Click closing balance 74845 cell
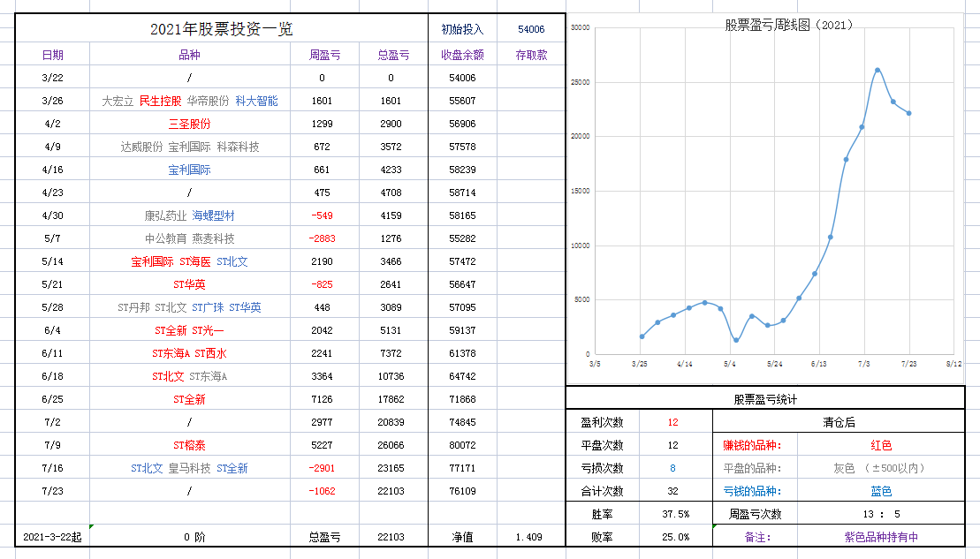980x559 pixels. [462, 422]
